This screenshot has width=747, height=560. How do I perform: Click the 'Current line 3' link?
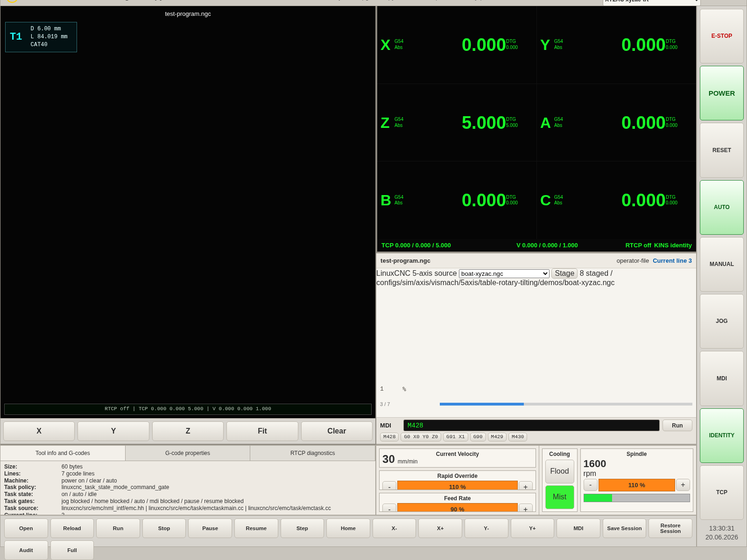(x=672, y=261)
